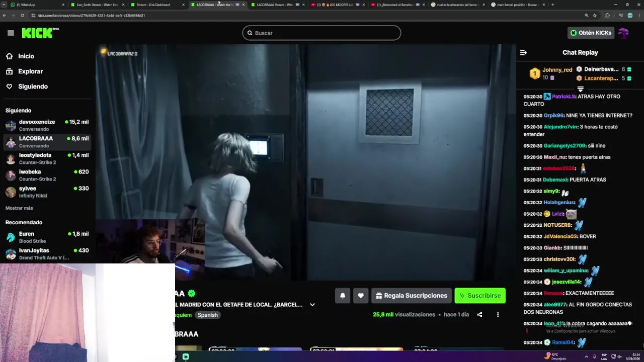
Task: Open sylvee followed channel
Action: (x=47, y=192)
